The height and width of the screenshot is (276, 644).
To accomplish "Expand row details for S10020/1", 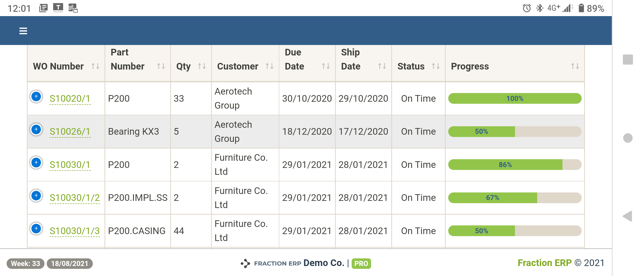I will [x=36, y=97].
